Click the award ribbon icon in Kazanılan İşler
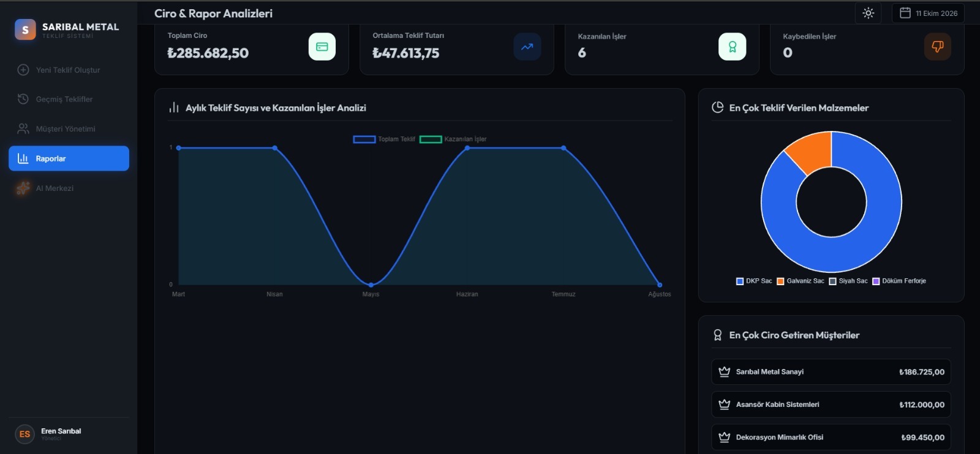This screenshot has height=454, width=980. tap(732, 47)
